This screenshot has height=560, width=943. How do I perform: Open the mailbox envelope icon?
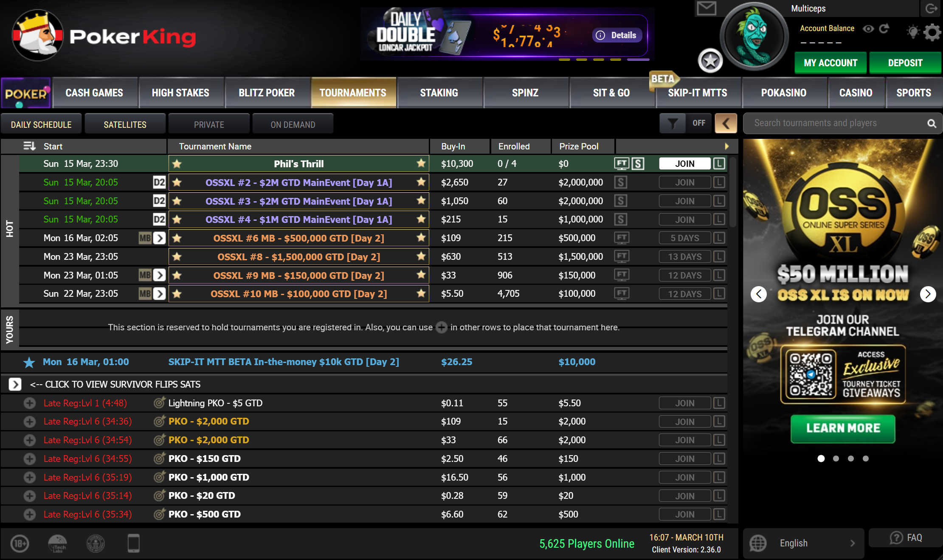[x=707, y=8]
